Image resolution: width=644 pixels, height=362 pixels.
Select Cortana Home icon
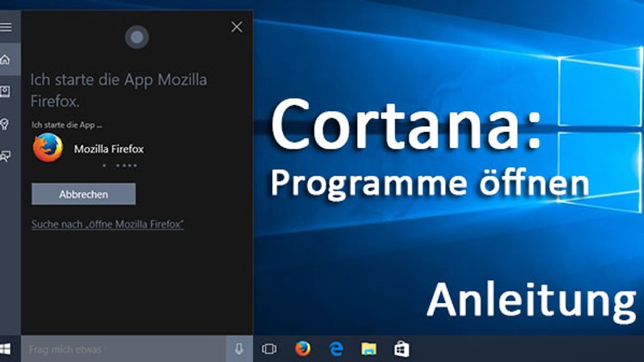pyautogui.click(x=5, y=60)
